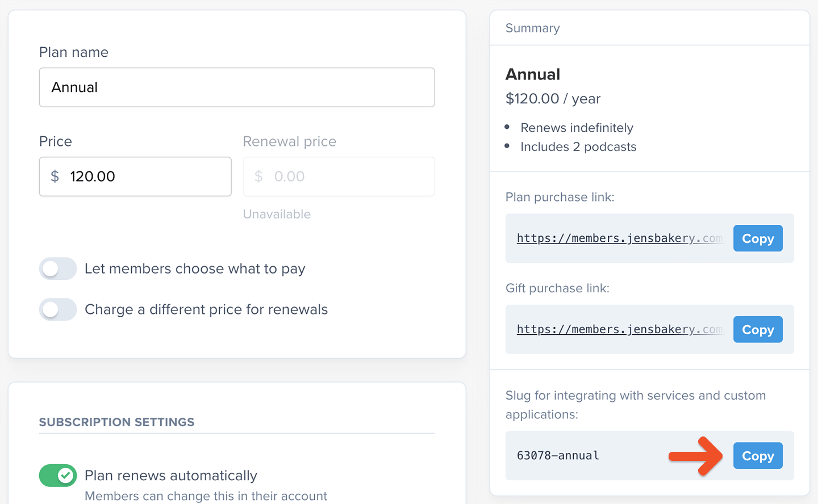Turn on different price for renewals switch
Image resolution: width=818 pixels, height=504 pixels.
58,309
